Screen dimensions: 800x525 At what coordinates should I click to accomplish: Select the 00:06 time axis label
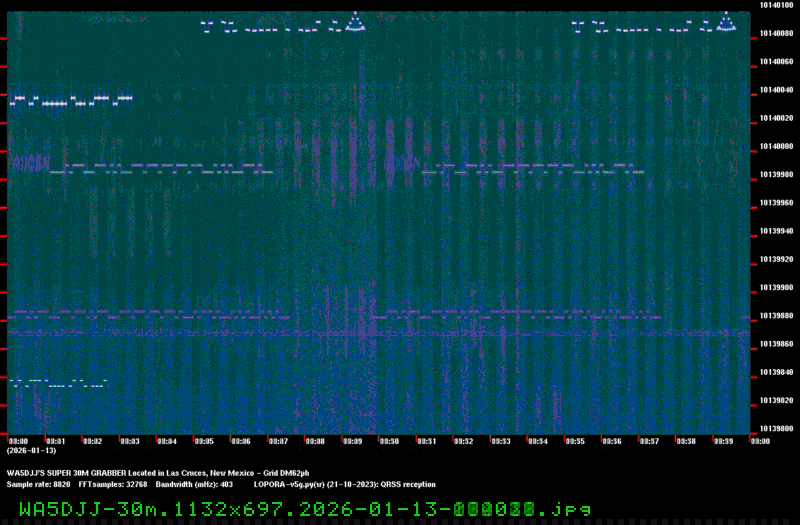pyautogui.click(x=241, y=441)
